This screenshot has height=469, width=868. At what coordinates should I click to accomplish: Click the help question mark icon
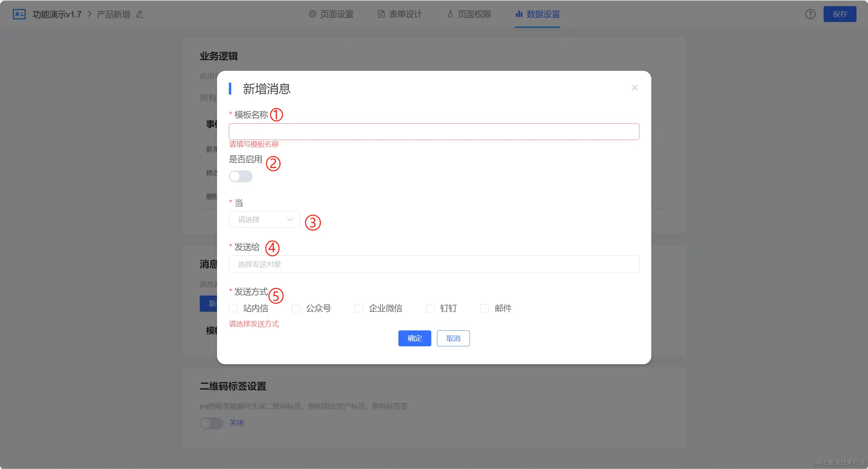click(x=810, y=14)
